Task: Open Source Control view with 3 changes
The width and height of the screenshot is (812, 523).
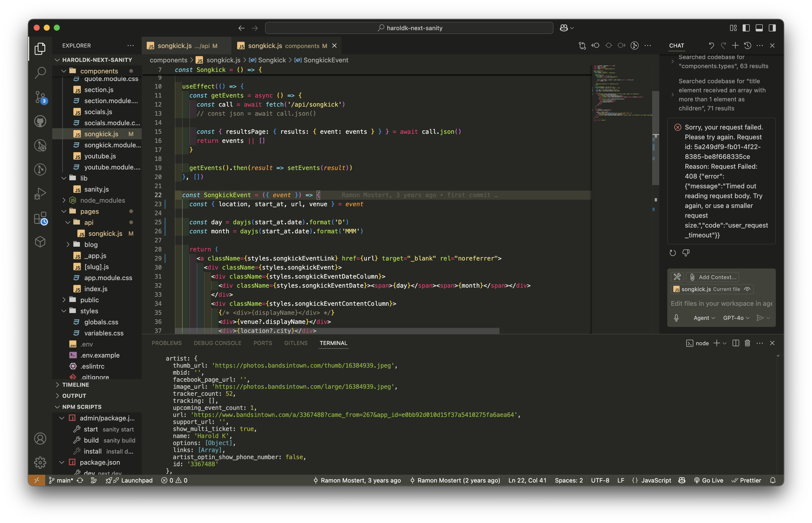Action: click(x=40, y=97)
